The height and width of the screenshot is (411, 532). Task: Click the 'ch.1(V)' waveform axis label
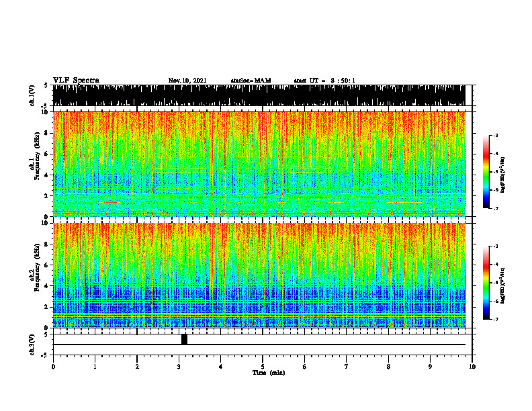pyautogui.click(x=32, y=95)
